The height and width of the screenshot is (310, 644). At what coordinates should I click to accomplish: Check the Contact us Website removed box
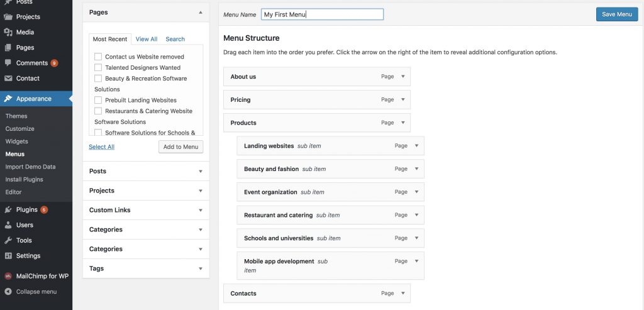[x=98, y=57]
